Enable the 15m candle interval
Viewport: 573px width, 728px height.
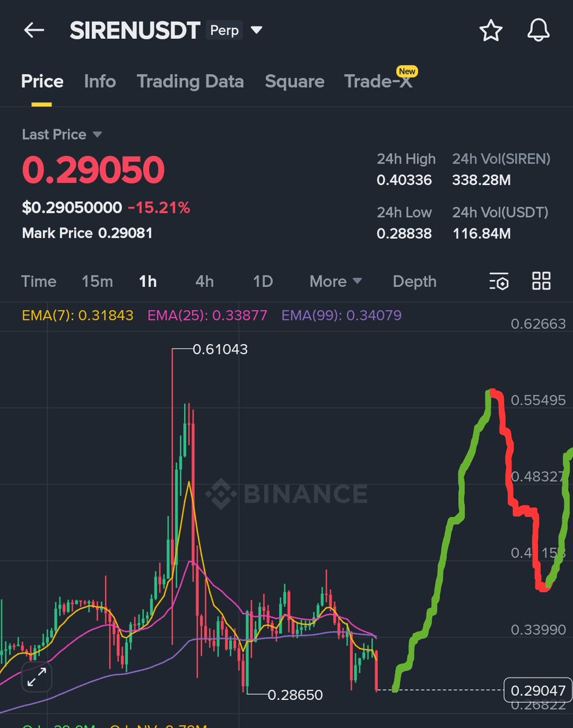coord(97,281)
